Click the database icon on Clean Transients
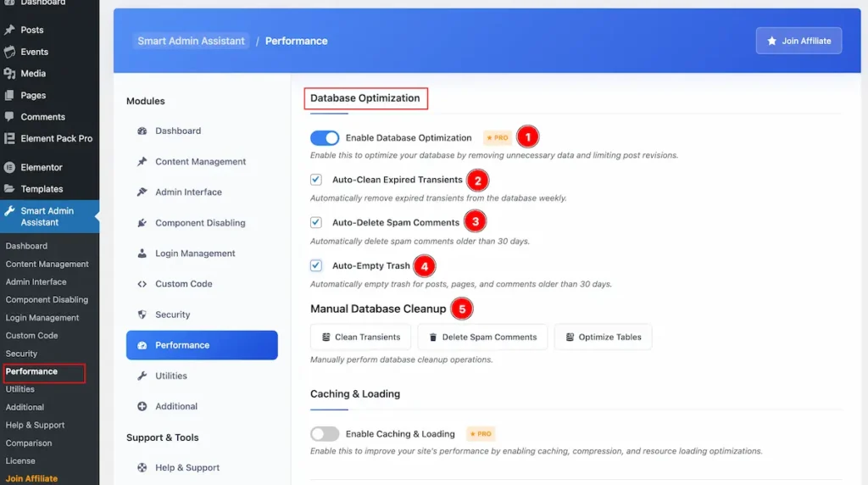Viewport: 868px width, 485px height. (326, 337)
